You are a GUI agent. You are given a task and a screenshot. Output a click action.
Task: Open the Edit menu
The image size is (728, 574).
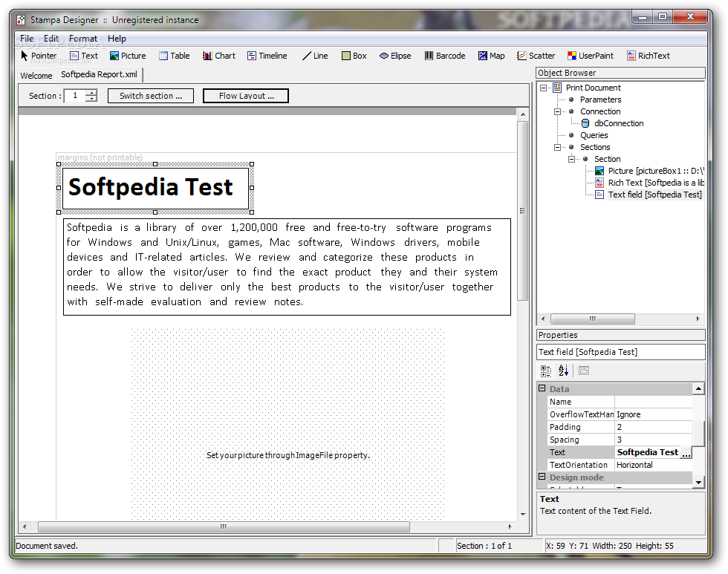click(51, 39)
